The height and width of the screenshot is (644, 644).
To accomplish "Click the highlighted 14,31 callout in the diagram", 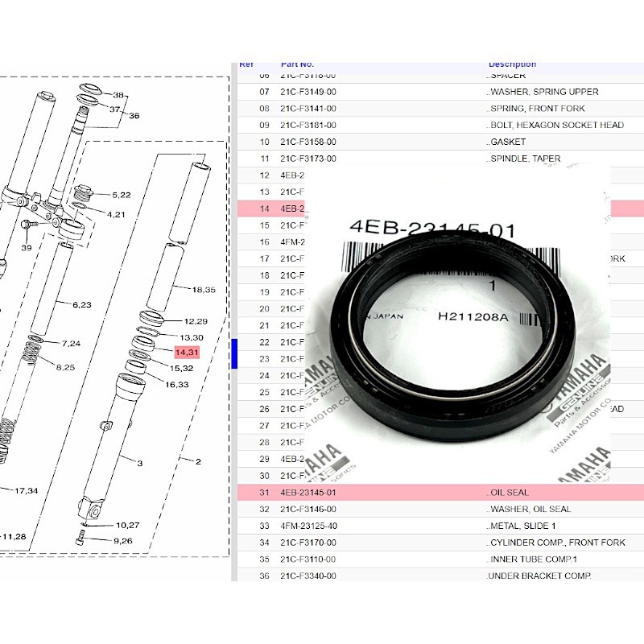I will [187, 353].
